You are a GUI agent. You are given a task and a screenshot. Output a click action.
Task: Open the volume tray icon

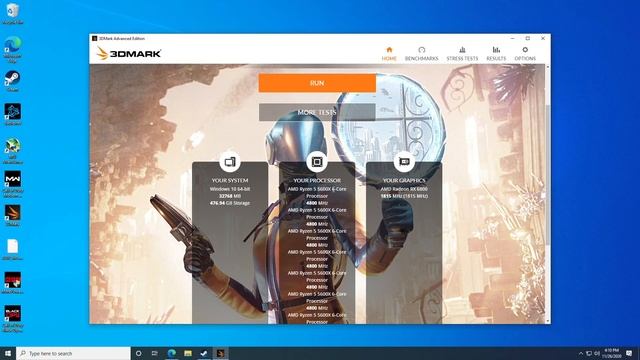[x=597, y=353]
